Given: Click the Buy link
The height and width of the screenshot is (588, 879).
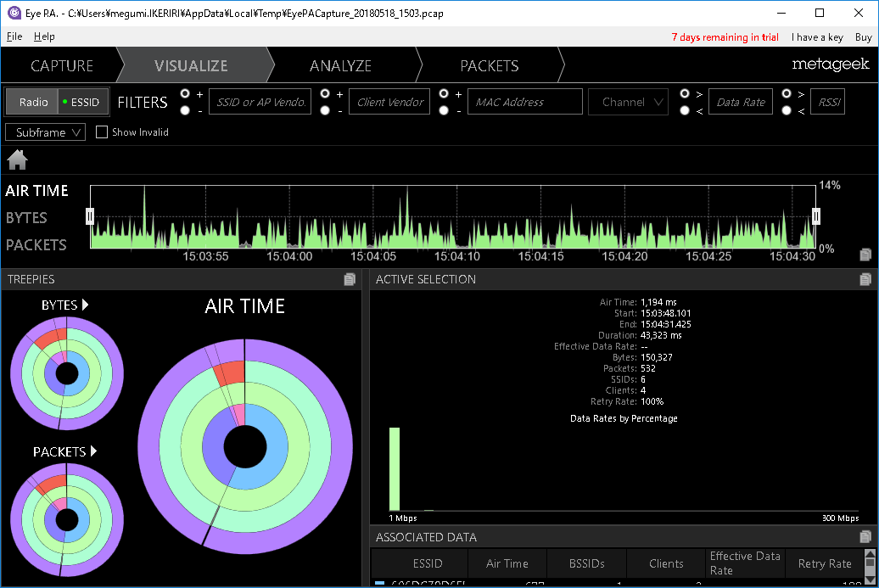Looking at the screenshot, I should 864,37.
